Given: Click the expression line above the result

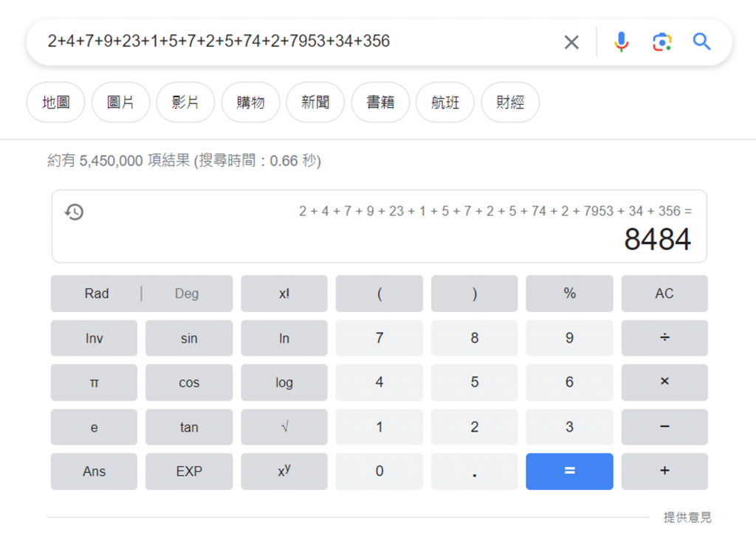Looking at the screenshot, I should click(495, 212).
